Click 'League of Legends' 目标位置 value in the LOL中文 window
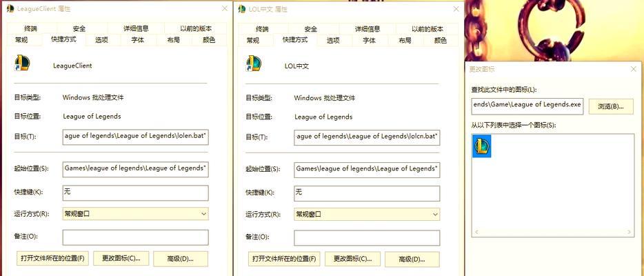The height and width of the screenshot is (276, 644). [323, 117]
